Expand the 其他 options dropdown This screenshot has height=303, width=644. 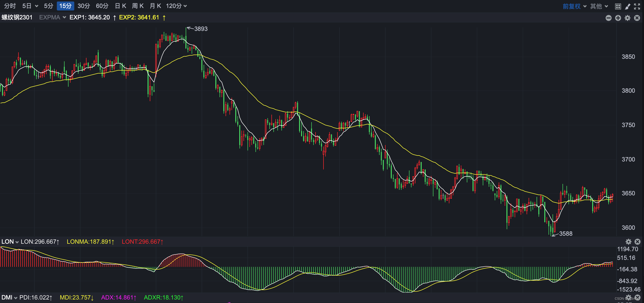tap(599, 6)
